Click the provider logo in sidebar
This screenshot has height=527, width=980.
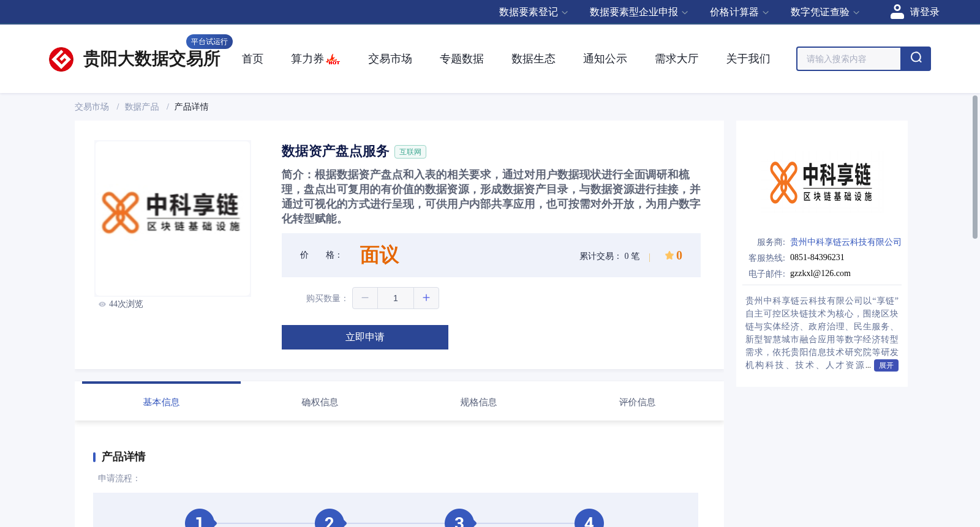pos(821,182)
